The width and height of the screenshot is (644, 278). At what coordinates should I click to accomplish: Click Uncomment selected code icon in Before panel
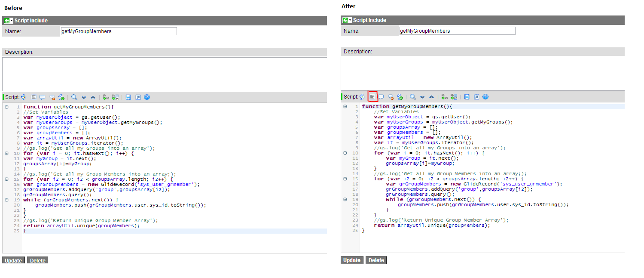click(x=52, y=97)
